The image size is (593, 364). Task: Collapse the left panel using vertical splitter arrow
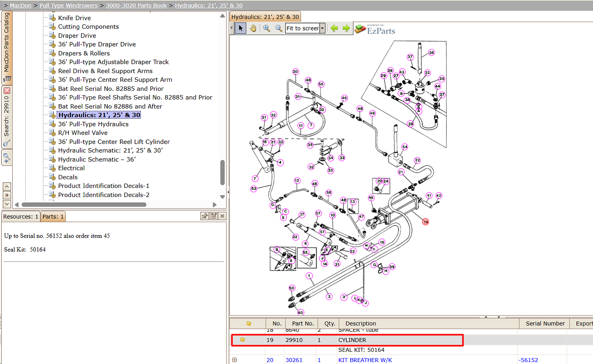coord(228,192)
